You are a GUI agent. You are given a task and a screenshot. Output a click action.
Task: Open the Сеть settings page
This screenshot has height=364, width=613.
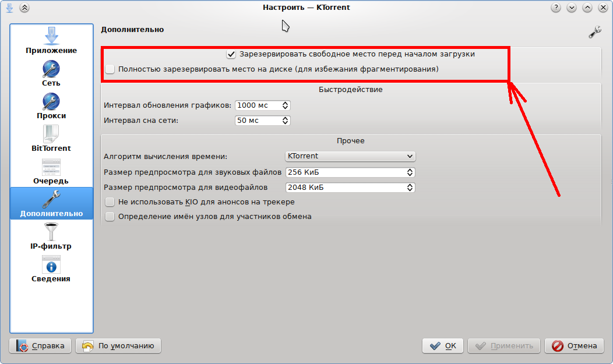click(51, 73)
